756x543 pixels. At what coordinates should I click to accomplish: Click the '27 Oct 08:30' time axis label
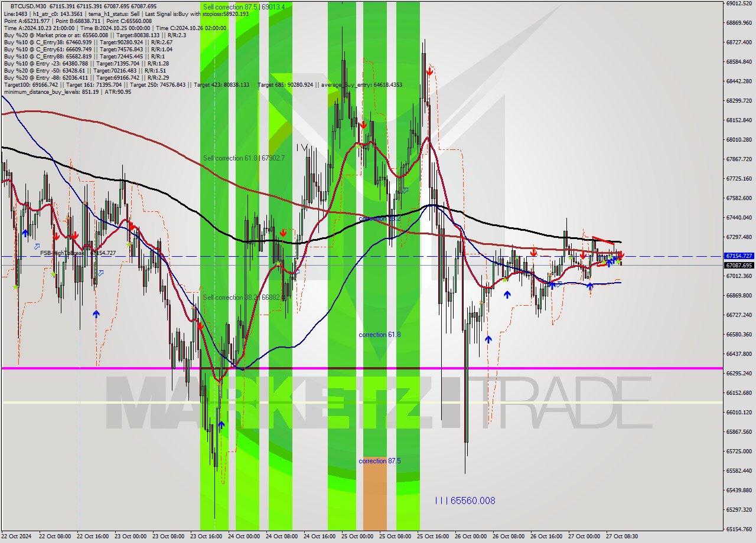(622, 537)
